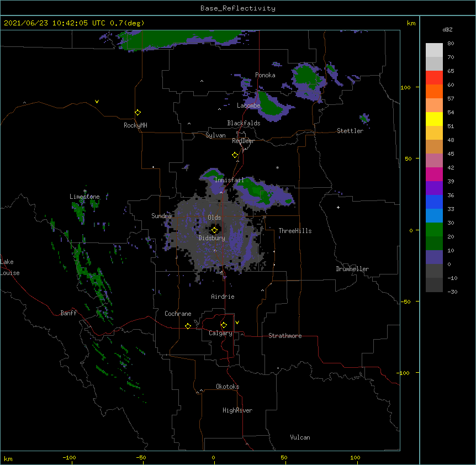
Task: Click the HighRiver label
Action: point(237,410)
